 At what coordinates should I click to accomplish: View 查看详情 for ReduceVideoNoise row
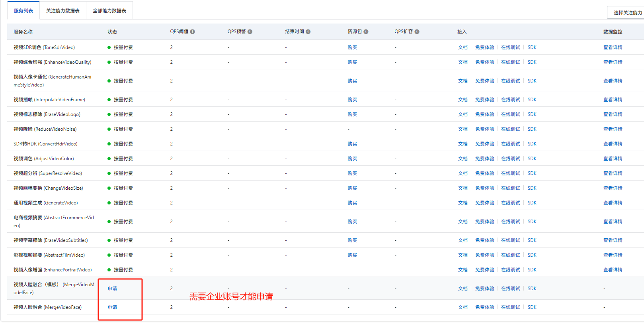click(x=613, y=129)
